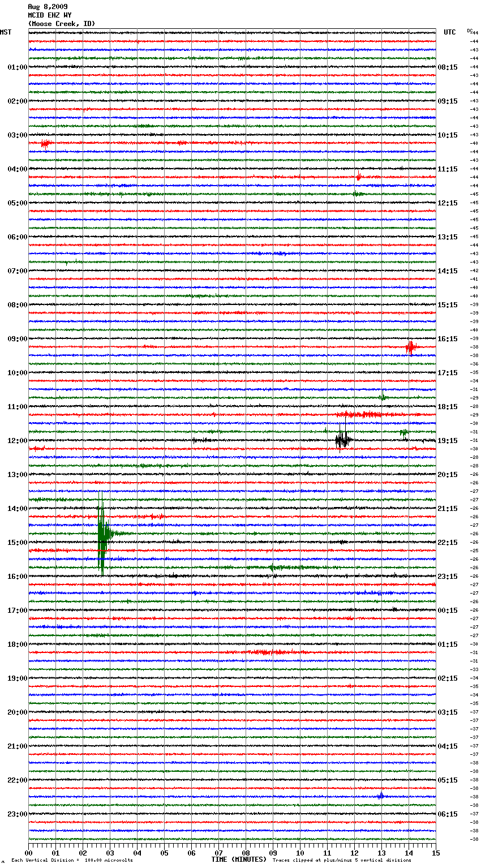481x868 pixels.
Task: Click the 14:15 UTC time label
Action: [x=448, y=271]
